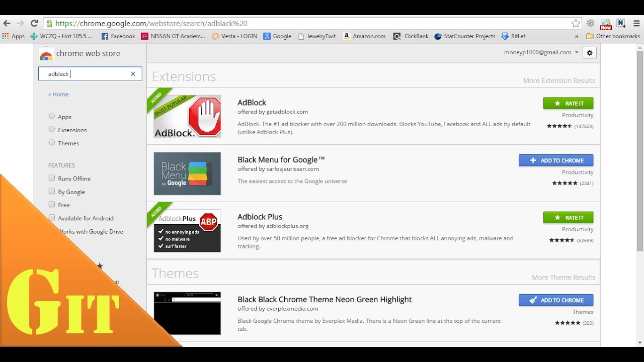This screenshot has height=362, width=644.
Task: Go back using the browser back arrow
Action: [x=7, y=23]
